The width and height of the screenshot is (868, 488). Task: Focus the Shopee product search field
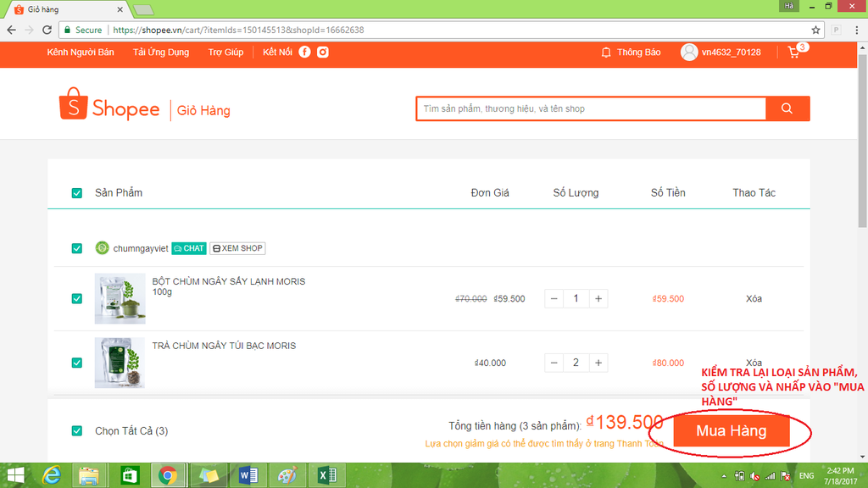tap(591, 108)
